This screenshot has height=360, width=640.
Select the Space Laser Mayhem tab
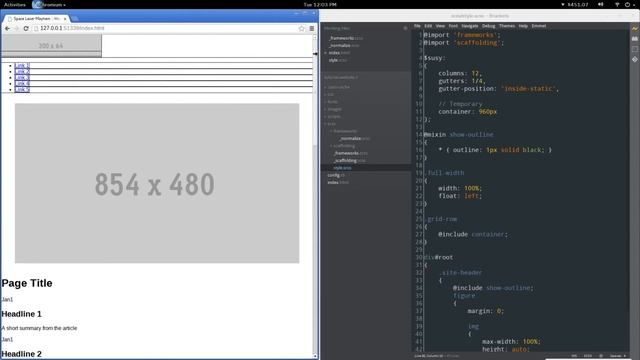coord(36,19)
